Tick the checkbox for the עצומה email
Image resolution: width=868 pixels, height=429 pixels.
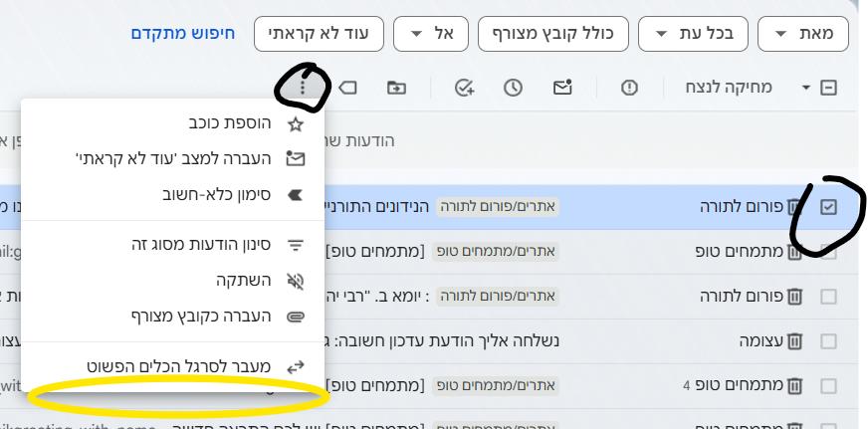(x=828, y=342)
